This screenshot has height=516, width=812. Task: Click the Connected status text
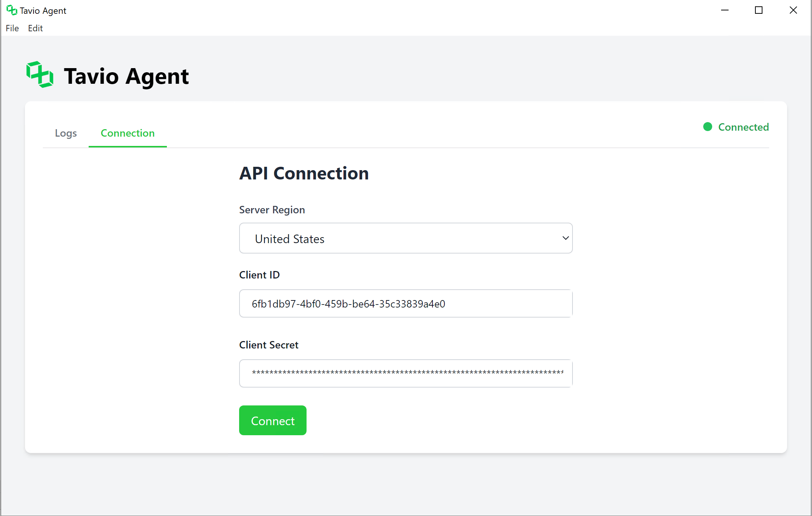(x=743, y=127)
